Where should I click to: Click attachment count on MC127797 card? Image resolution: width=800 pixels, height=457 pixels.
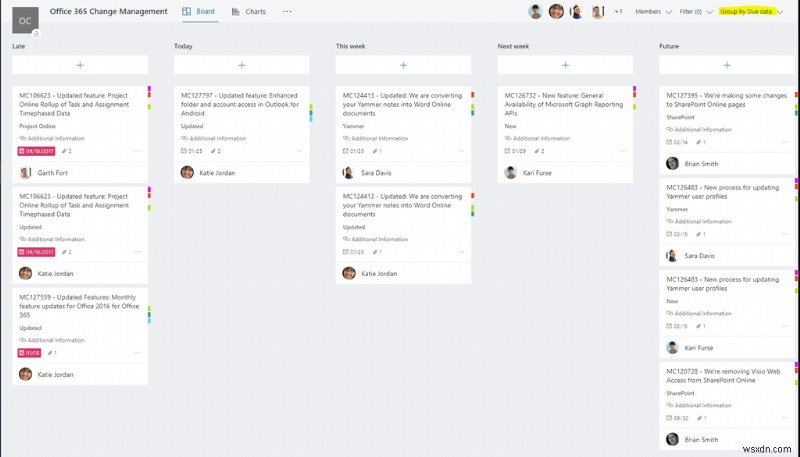tap(216, 151)
